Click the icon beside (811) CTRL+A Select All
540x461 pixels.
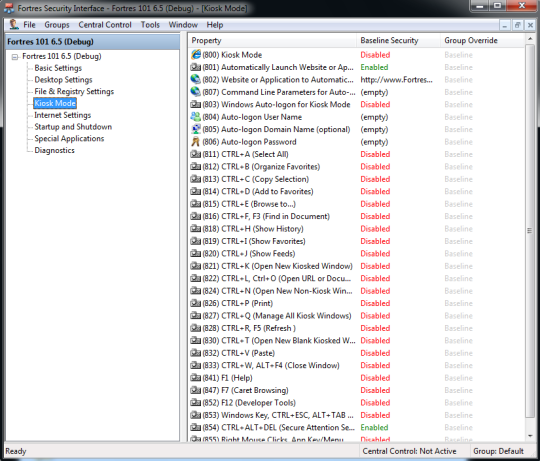pos(196,154)
